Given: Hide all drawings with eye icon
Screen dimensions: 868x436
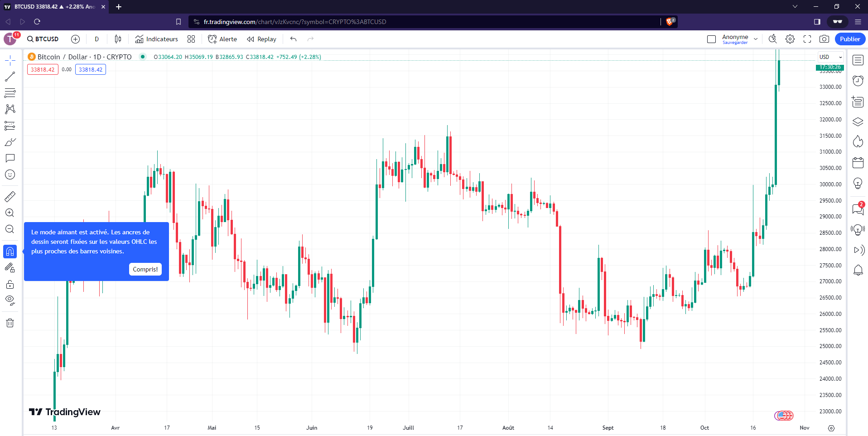Looking at the screenshot, I should [10, 300].
